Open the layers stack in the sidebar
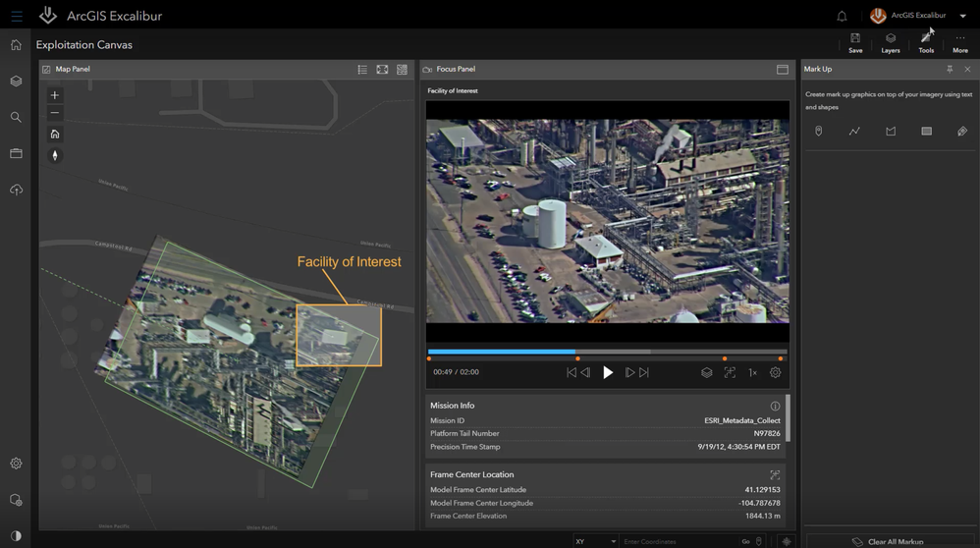The width and height of the screenshot is (980, 548). [x=17, y=82]
